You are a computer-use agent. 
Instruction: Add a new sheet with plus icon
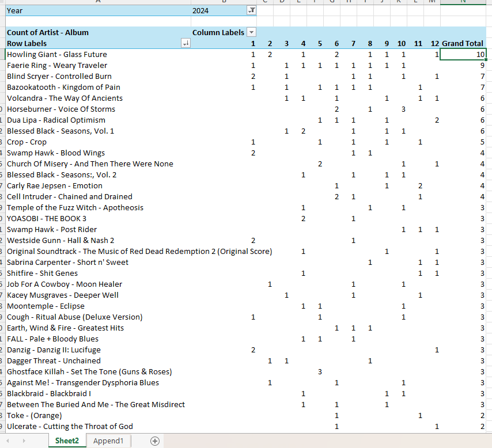(155, 441)
